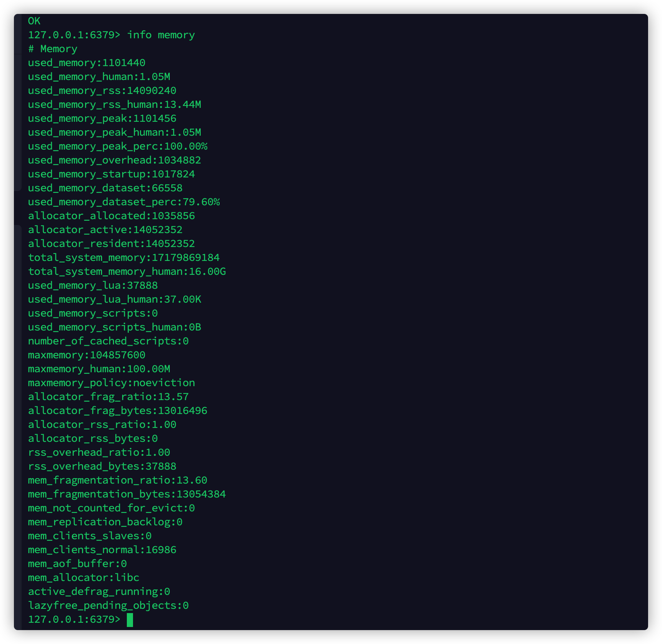The height and width of the screenshot is (644, 662).
Task: Click the "info memory" command text
Action: pyautogui.click(x=161, y=35)
